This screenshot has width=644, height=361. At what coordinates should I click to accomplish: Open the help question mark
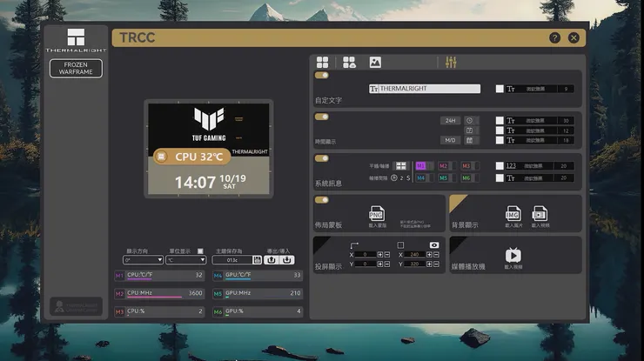(x=554, y=37)
